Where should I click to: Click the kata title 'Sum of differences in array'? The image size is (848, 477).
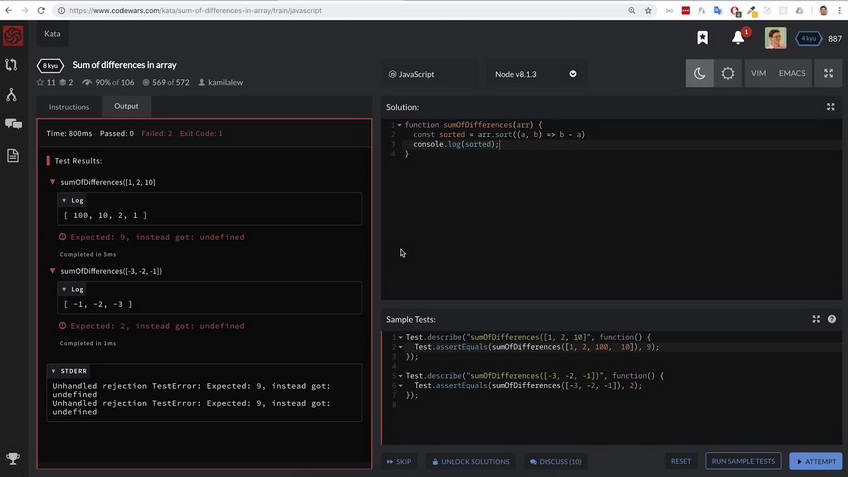coord(124,64)
